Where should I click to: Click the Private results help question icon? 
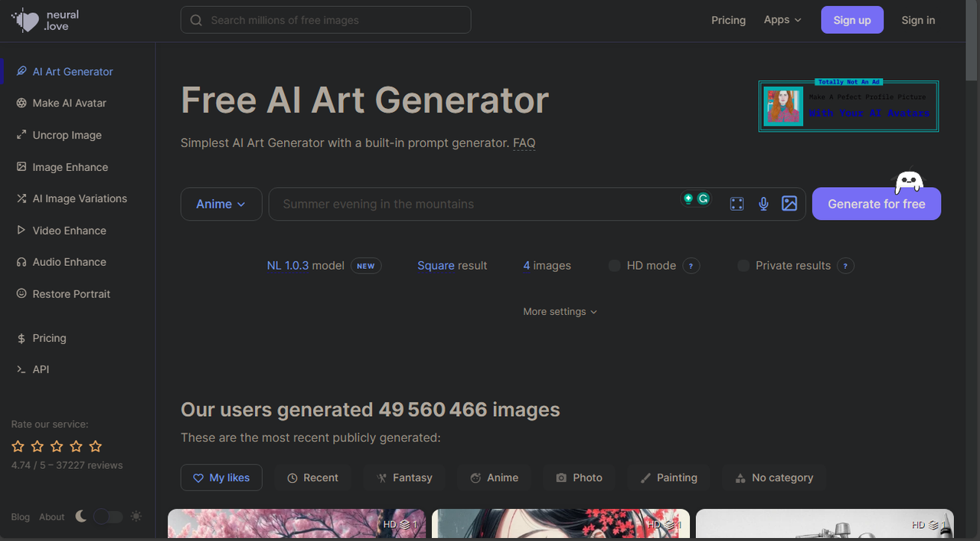click(x=845, y=266)
